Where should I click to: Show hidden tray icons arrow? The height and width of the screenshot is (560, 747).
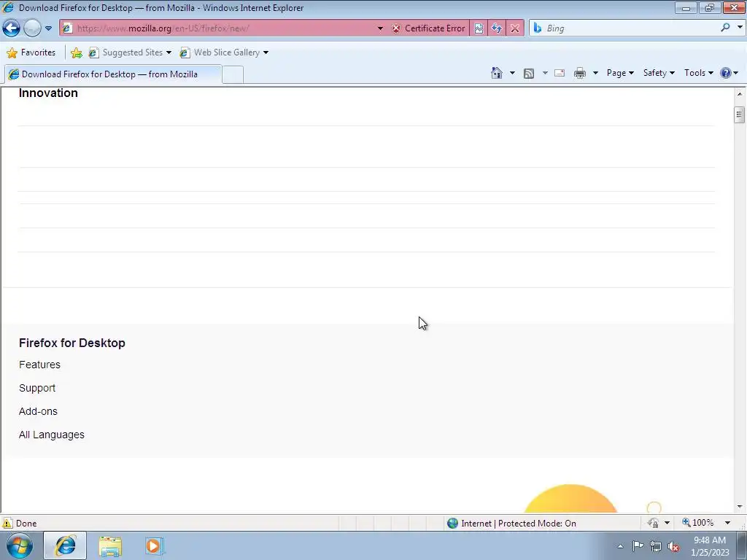(620, 546)
